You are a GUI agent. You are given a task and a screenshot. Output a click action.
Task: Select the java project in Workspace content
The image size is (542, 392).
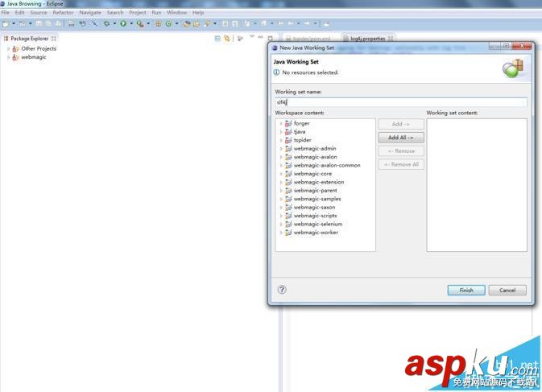coord(300,131)
